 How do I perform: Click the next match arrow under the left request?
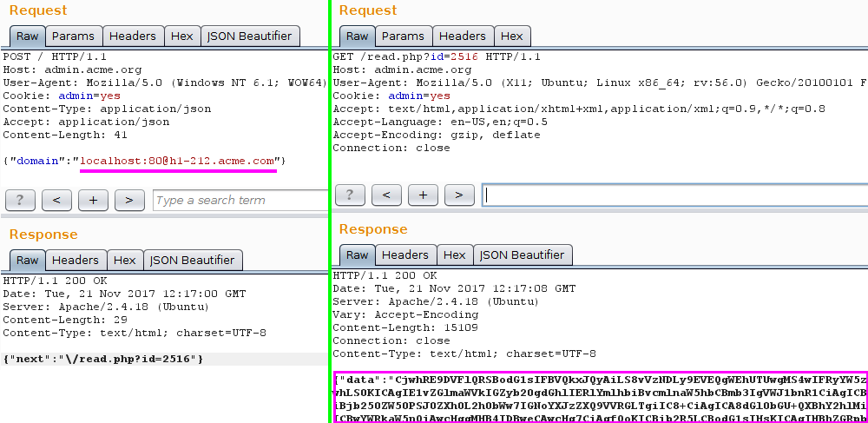[x=129, y=200]
